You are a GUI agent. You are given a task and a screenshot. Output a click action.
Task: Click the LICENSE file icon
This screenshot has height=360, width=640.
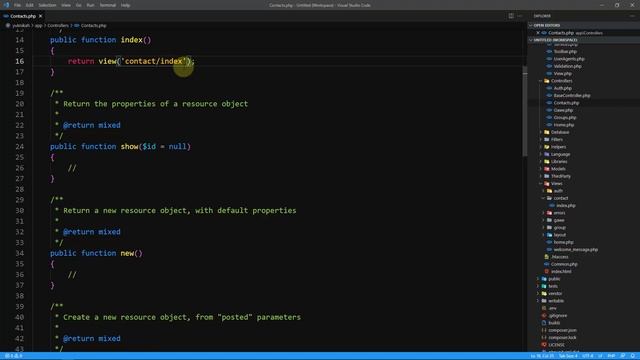(544, 345)
